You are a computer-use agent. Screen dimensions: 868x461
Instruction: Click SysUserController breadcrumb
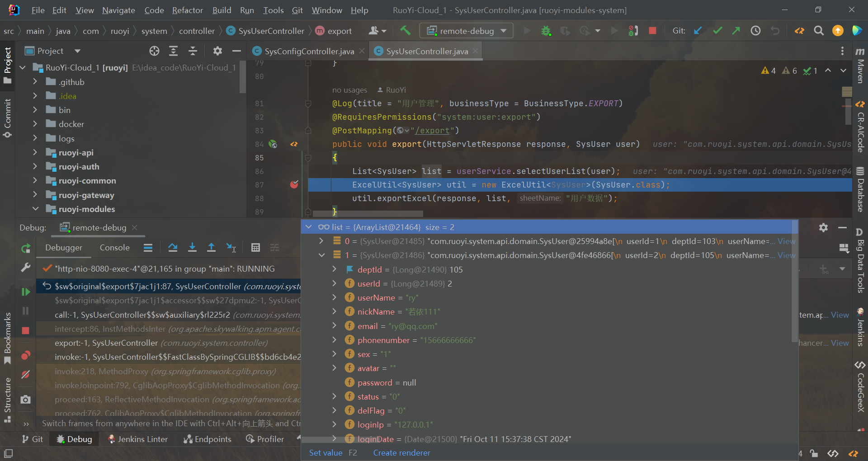click(x=271, y=31)
